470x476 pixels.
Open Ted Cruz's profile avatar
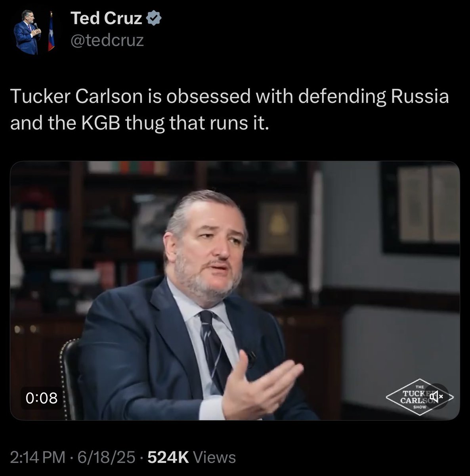[x=33, y=33]
